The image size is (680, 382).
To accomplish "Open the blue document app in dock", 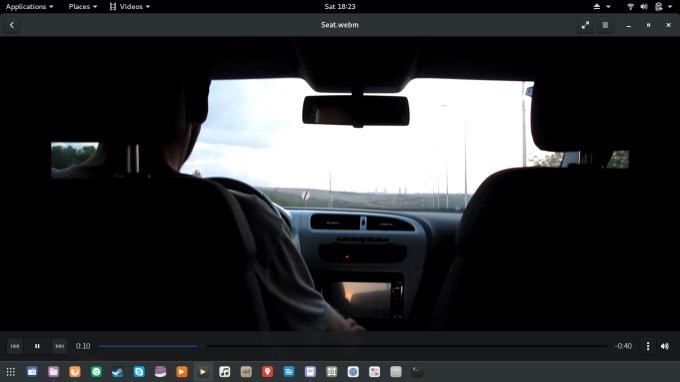I will 289,372.
